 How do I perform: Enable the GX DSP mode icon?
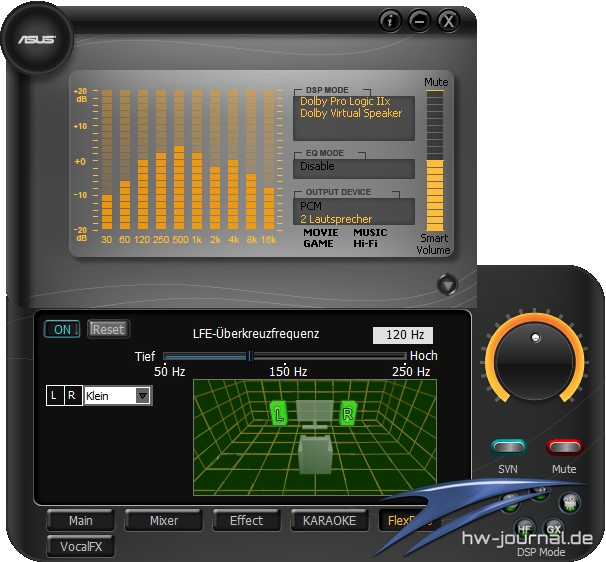click(554, 529)
